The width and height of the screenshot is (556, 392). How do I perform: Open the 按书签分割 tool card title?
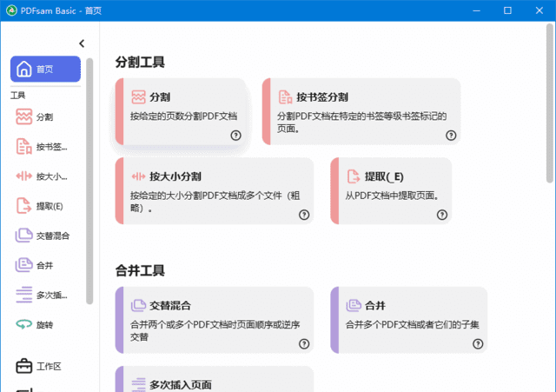point(322,97)
